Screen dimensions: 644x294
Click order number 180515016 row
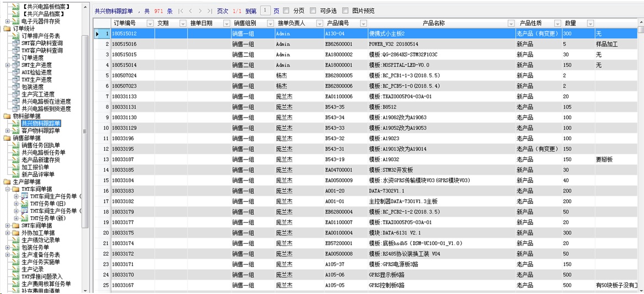pos(124,44)
